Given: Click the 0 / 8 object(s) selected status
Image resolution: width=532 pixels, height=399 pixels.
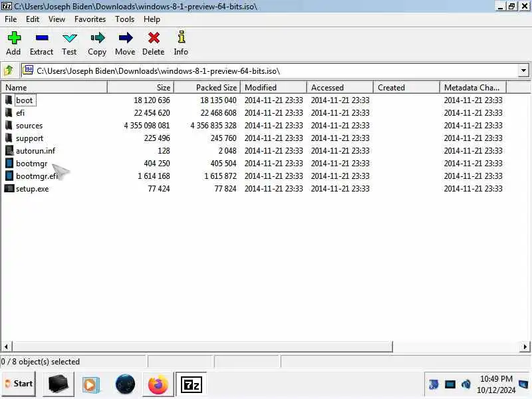Looking at the screenshot, I should (x=41, y=362).
